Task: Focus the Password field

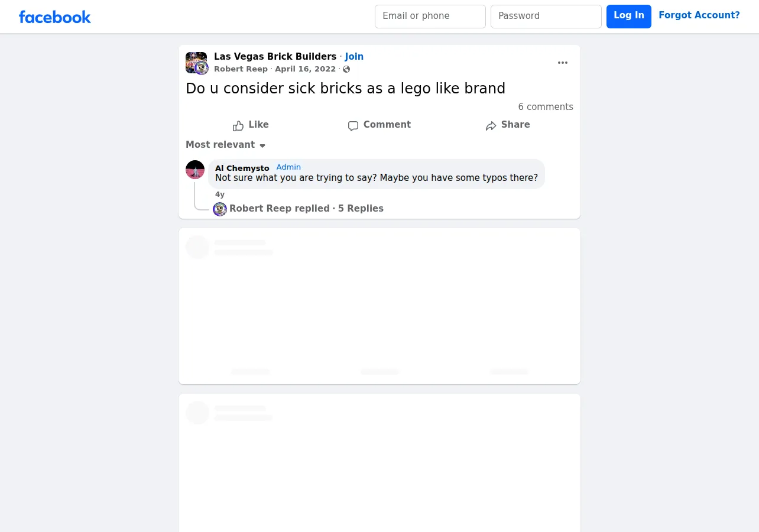Action: [x=546, y=17]
